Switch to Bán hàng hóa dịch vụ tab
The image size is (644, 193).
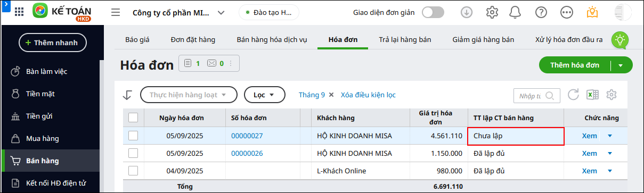(x=272, y=39)
